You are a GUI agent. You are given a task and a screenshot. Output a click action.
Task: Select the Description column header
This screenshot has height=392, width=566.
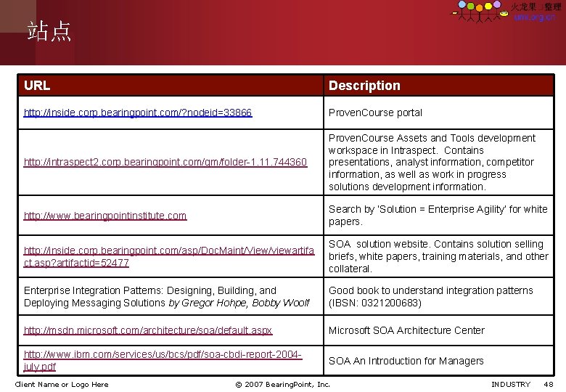click(x=438, y=86)
